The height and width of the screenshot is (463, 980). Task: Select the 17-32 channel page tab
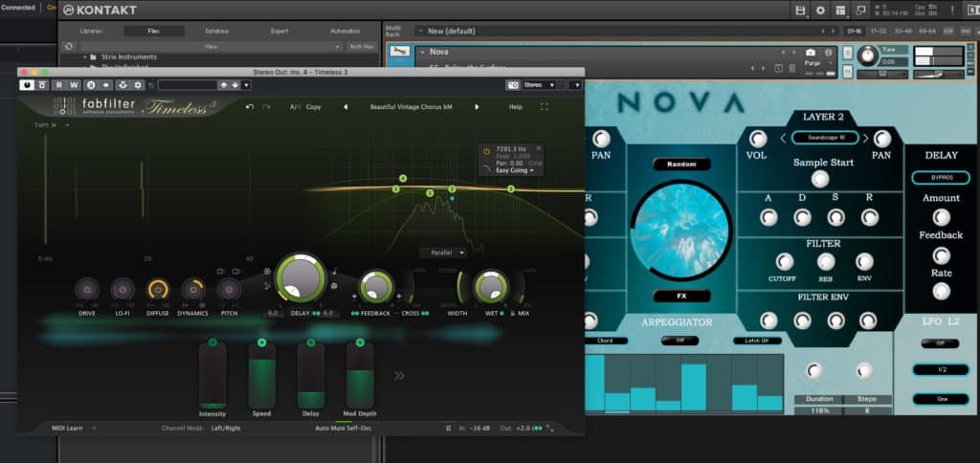879,32
